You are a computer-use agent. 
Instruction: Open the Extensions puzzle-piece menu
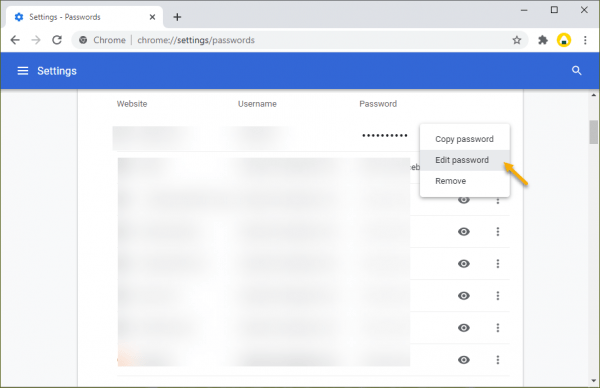543,40
